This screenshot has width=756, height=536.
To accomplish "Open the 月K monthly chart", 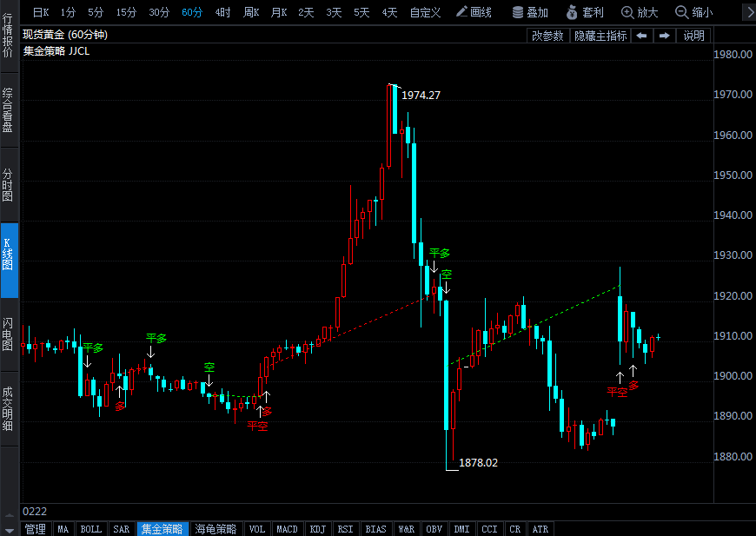I will pyautogui.click(x=279, y=12).
